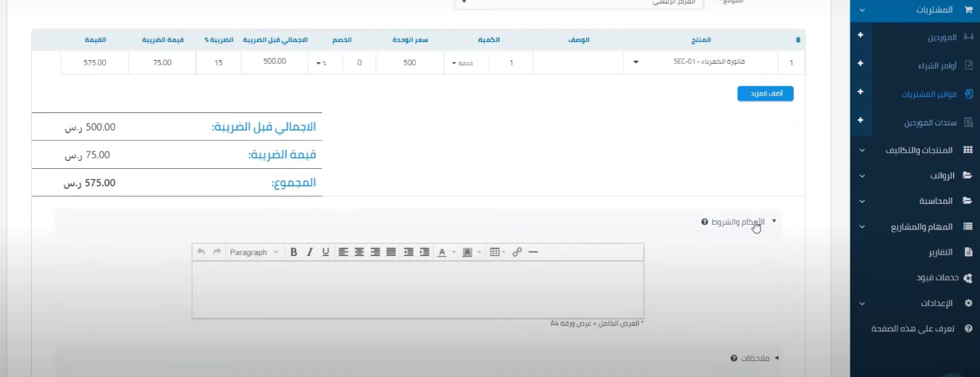Insert a link using the chain icon
980x377 pixels.
[517, 252]
